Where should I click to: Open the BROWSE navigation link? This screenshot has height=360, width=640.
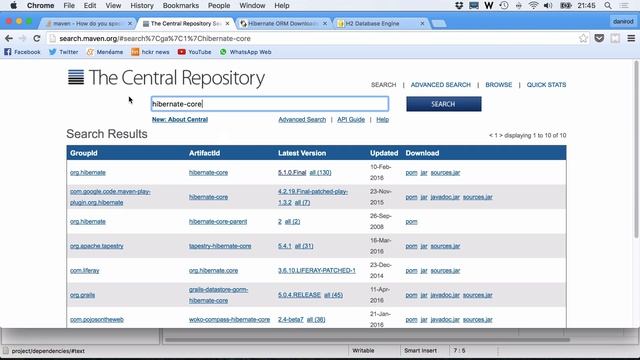498,84
